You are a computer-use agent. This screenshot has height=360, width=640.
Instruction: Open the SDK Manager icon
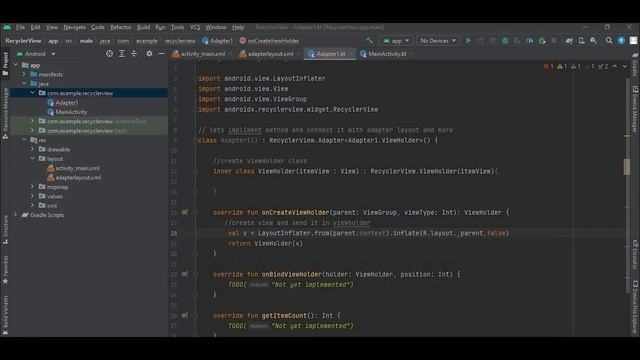[593, 41]
